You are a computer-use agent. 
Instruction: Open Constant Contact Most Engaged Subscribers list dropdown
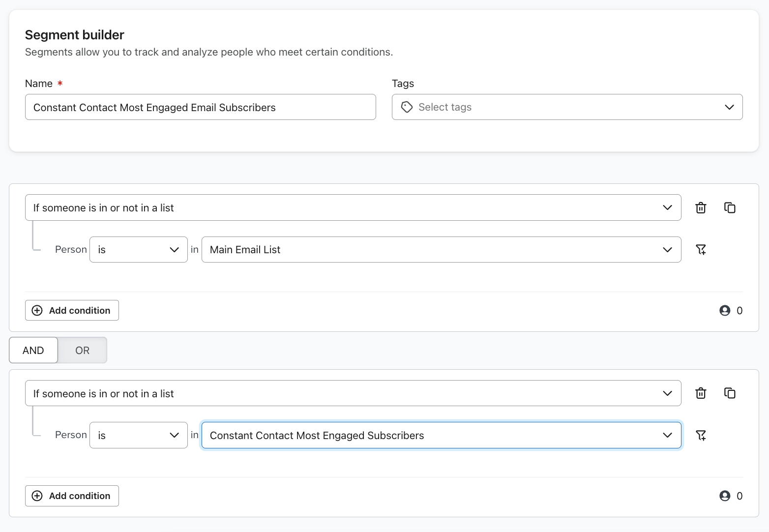(441, 435)
